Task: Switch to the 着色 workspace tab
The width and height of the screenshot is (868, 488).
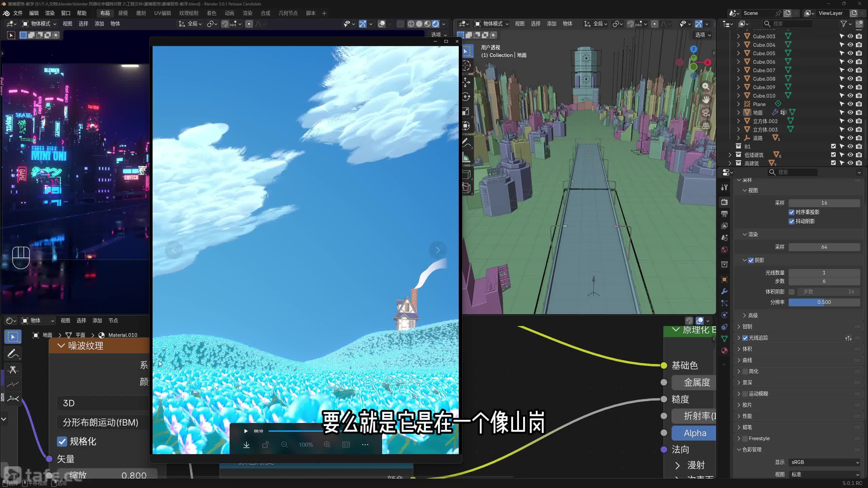Action: pos(211,13)
